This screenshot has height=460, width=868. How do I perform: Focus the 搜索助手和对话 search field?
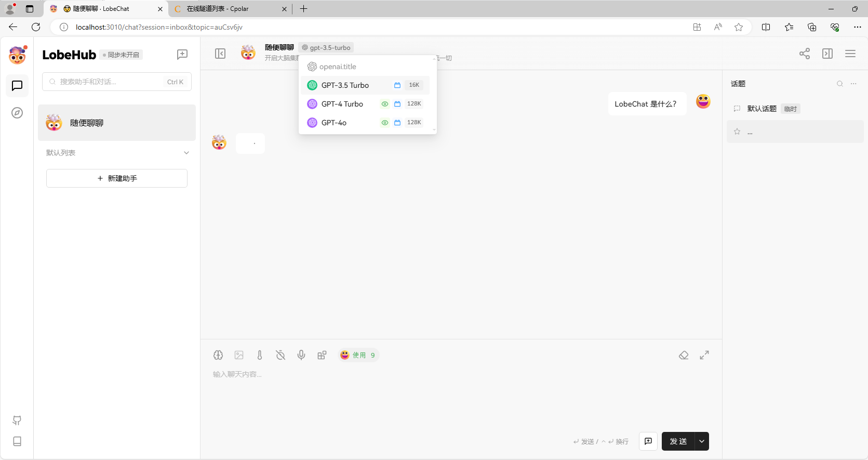[117, 82]
